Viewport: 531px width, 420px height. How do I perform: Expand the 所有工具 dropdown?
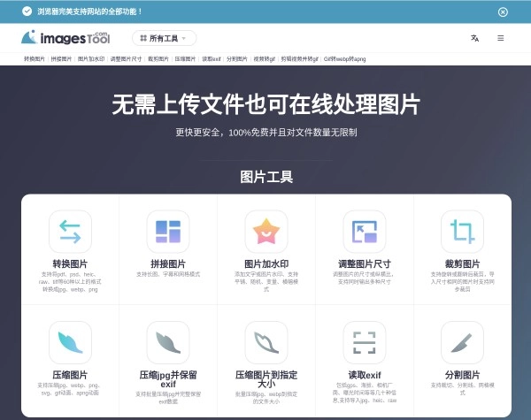(x=165, y=39)
